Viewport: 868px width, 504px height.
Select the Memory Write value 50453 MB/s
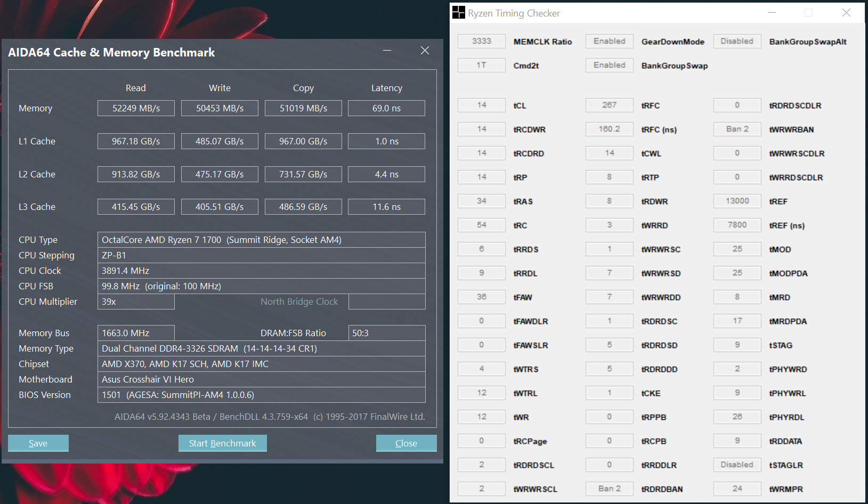tap(220, 108)
